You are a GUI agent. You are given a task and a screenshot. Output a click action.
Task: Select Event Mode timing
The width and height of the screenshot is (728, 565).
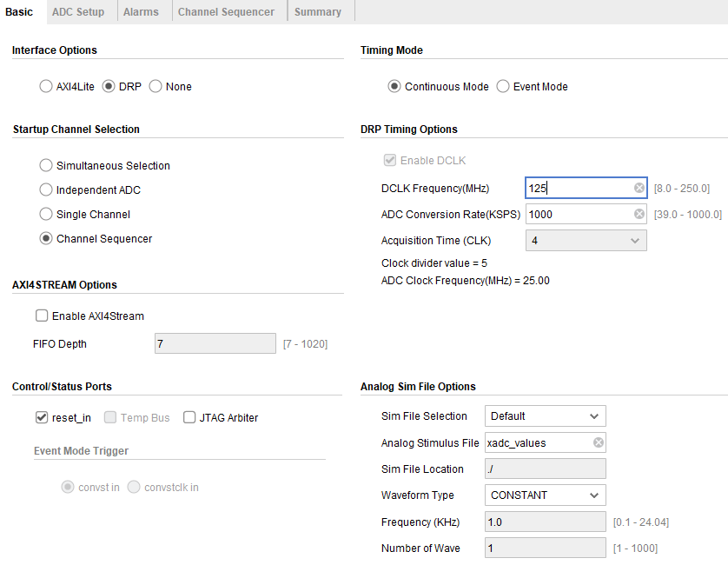[x=503, y=86]
